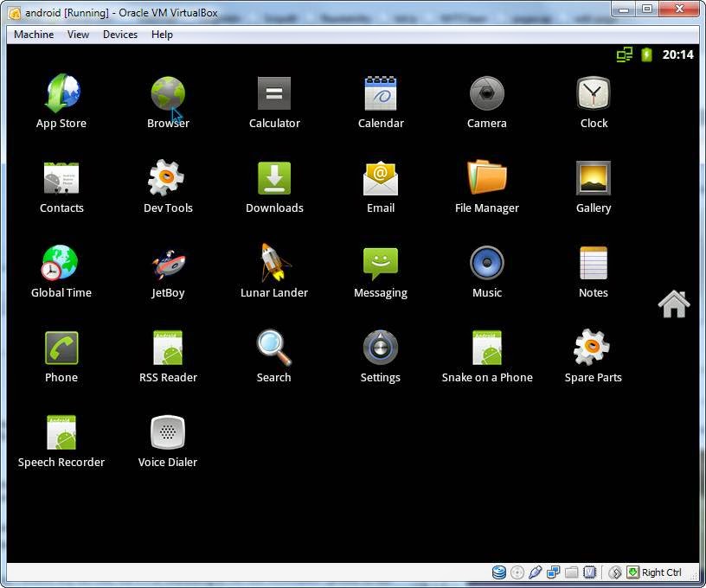Tap the Home button icon
706x588 pixels.
point(674,304)
